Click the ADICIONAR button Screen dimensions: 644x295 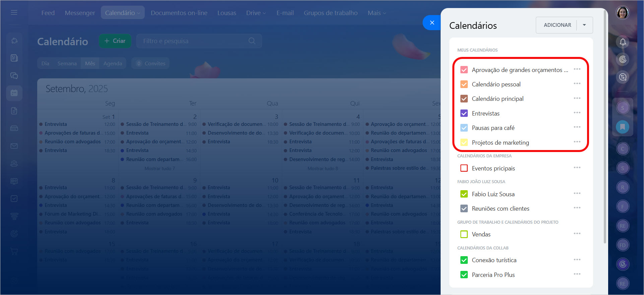(x=557, y=25)
